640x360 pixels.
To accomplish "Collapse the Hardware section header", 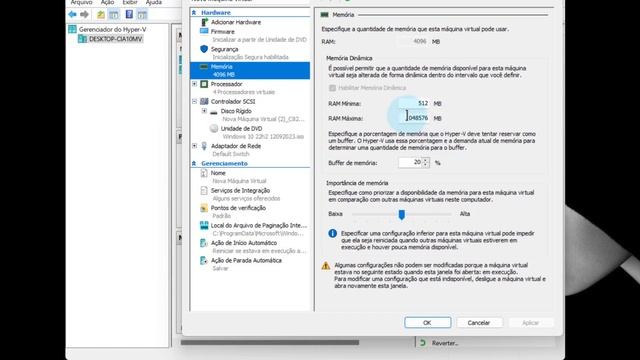I will pyautogui.click(x=194, y=13).
